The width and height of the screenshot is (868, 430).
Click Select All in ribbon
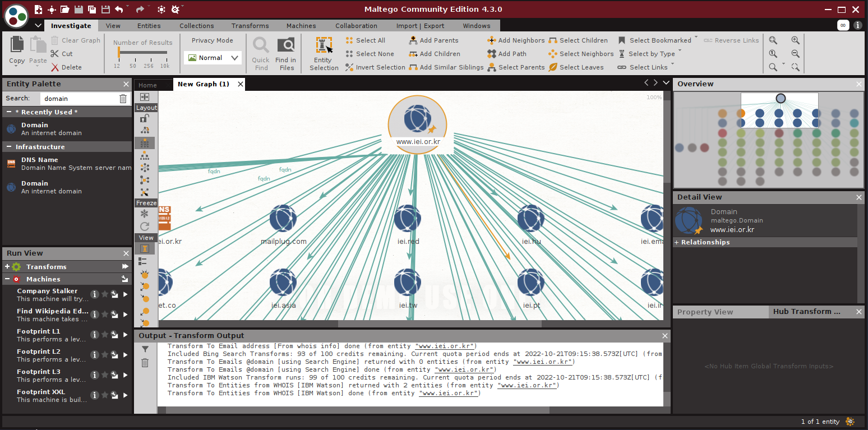pos(365,40)
